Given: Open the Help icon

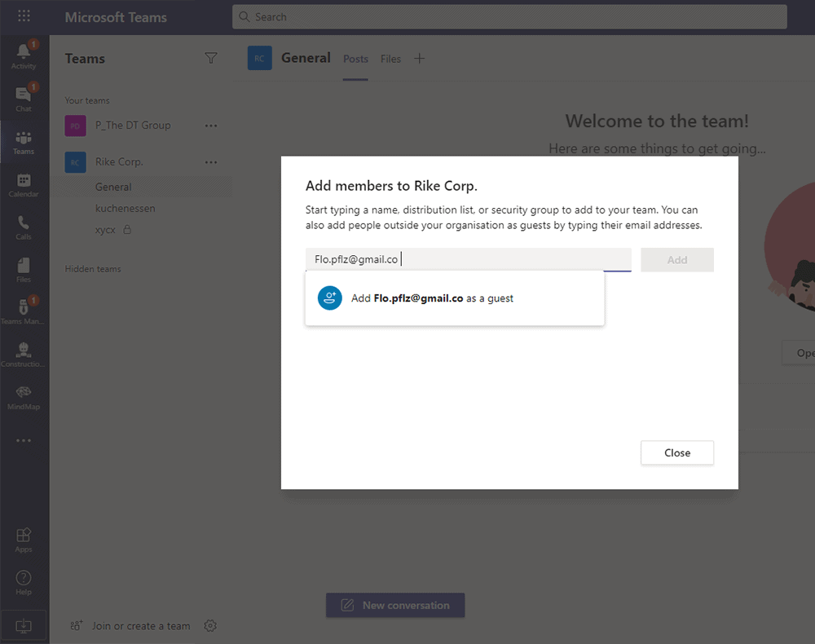Looking at the screenshot, I should 24,583.
